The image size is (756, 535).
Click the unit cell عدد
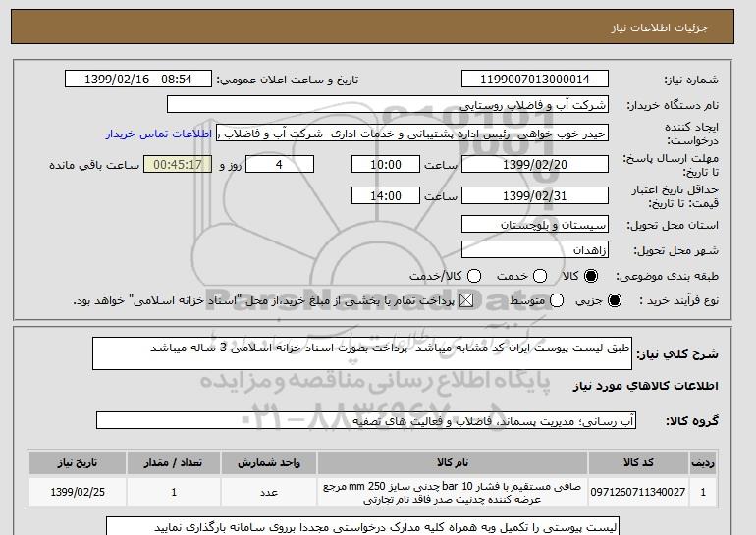tap(269, 492)
